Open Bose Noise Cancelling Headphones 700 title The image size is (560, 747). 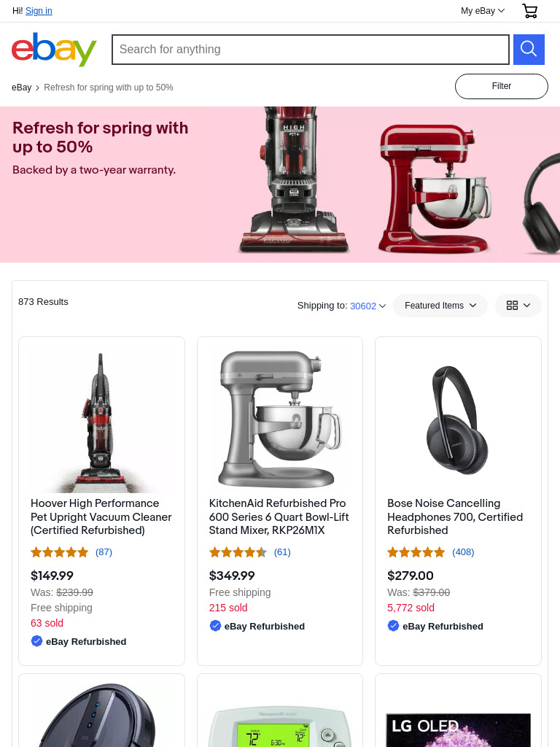tap(455, 517)
